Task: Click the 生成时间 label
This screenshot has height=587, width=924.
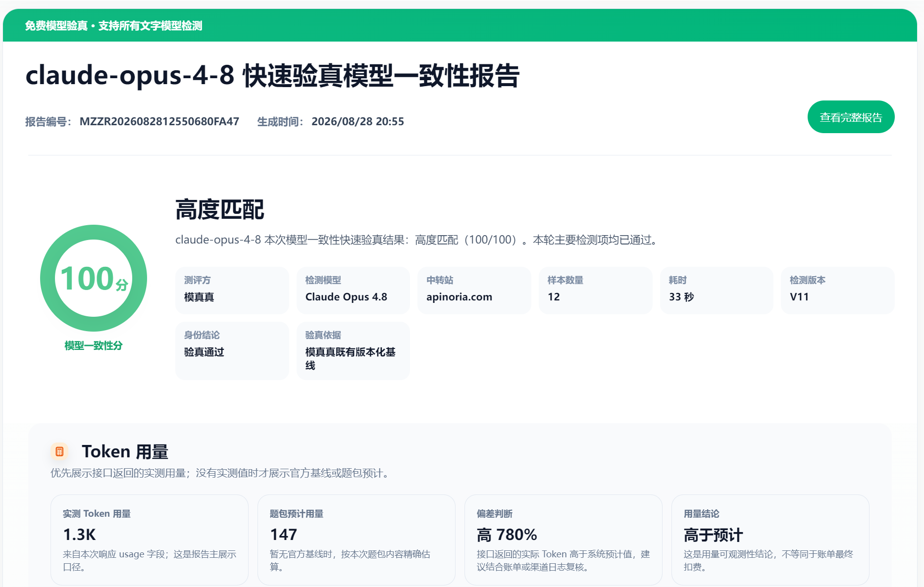Action: pos(280,122)
